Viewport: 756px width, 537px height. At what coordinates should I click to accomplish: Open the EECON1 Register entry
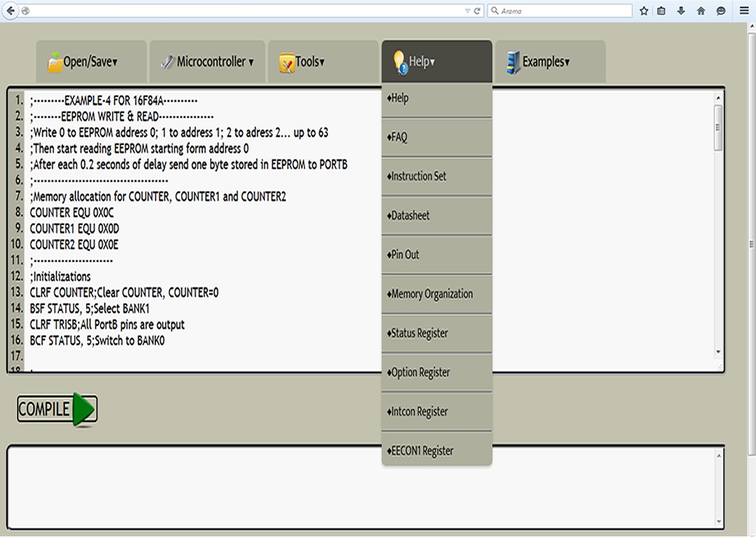437,451
